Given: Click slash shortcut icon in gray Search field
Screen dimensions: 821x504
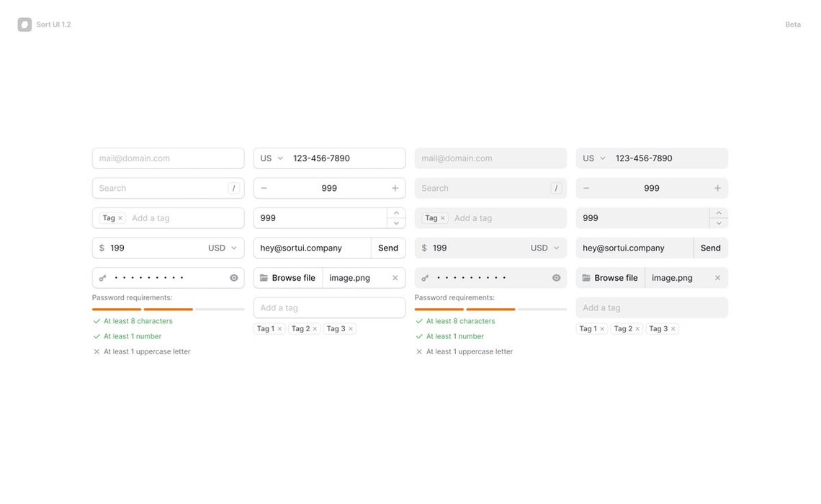Looking at the screenshot, I should click(556, 188).
